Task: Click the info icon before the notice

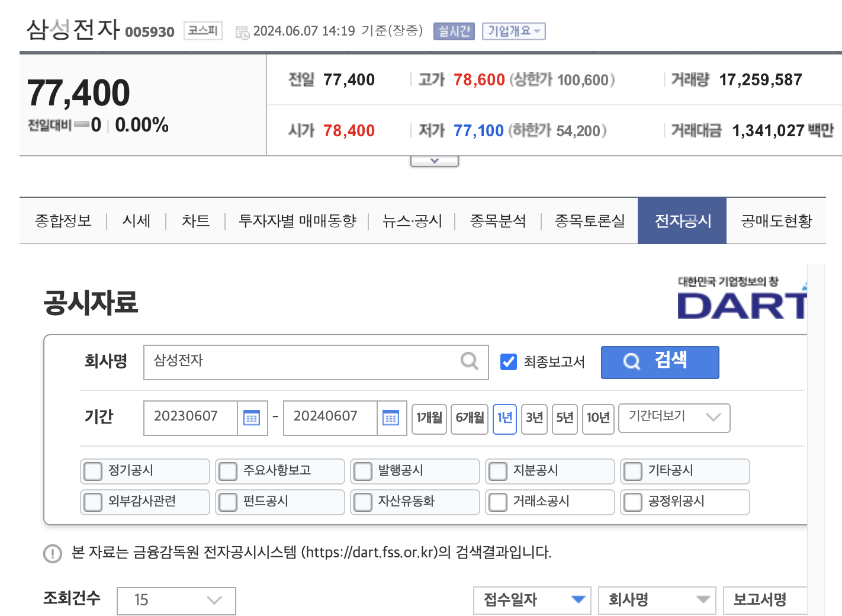Action: tap(53, 553)
